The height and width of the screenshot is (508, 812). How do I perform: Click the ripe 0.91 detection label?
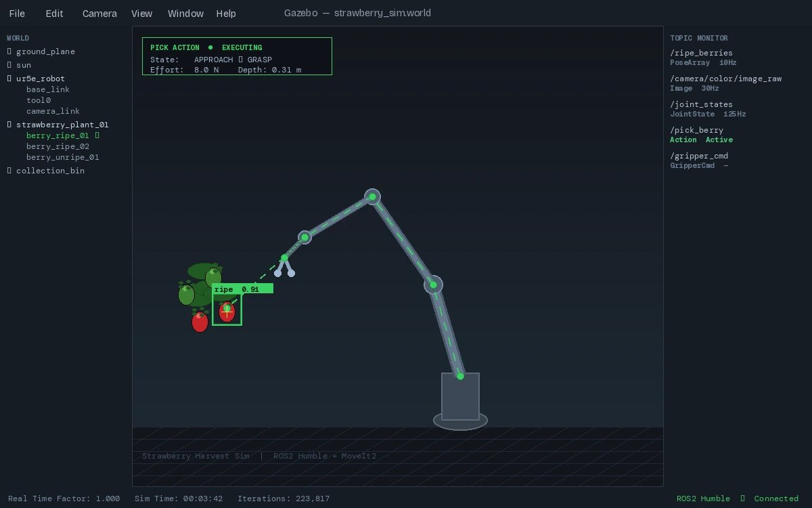pos(233,288)
